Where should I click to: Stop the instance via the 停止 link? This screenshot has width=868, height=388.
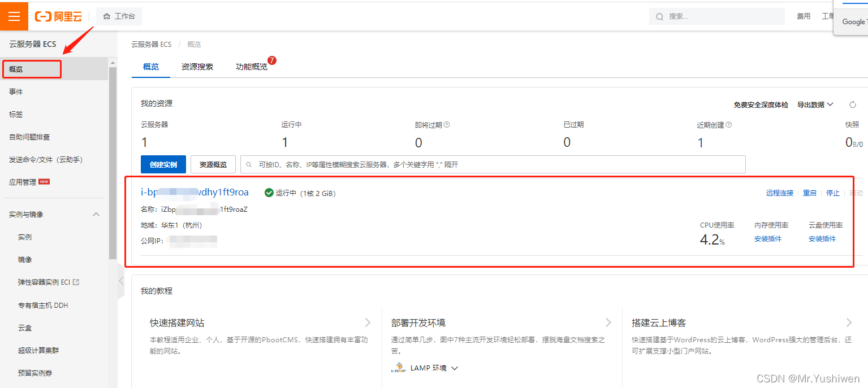[833, 193]
